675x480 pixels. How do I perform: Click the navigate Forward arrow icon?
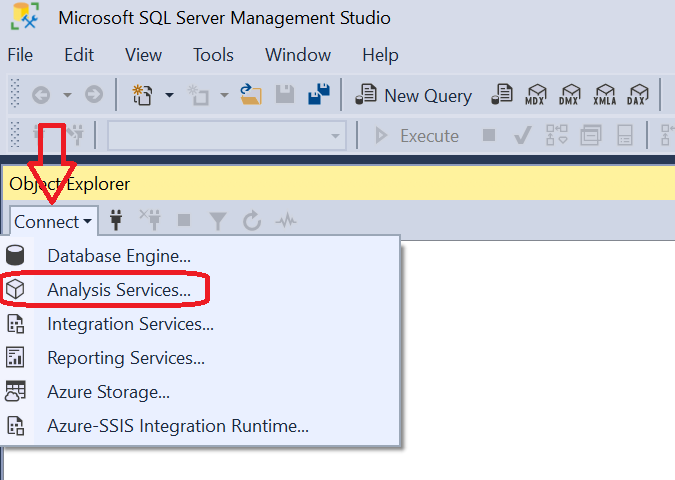point(94,95)
